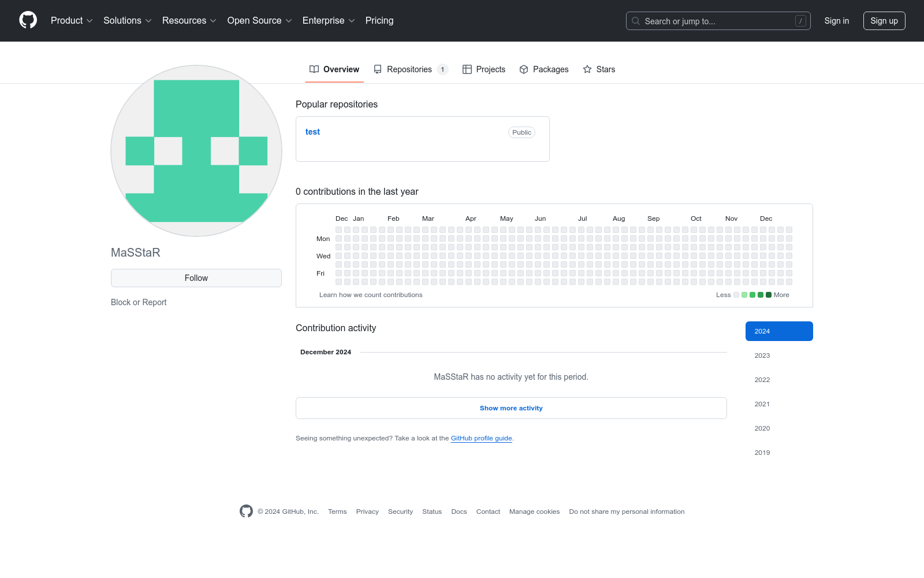Switch to the Packages tab
Viewport: 924px width, 578px height.
click(x=544, y=69)
